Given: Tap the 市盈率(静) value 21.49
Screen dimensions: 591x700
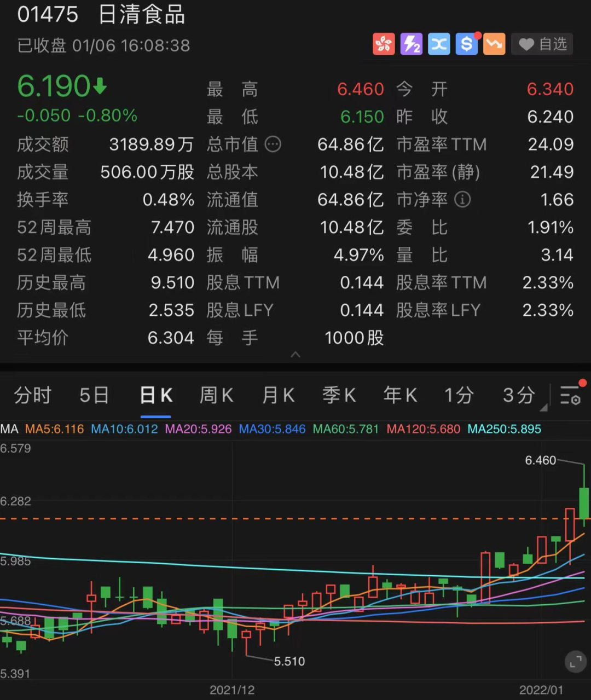Looking at the screenshot, I should pyautogui.click(x=552, y=172).
